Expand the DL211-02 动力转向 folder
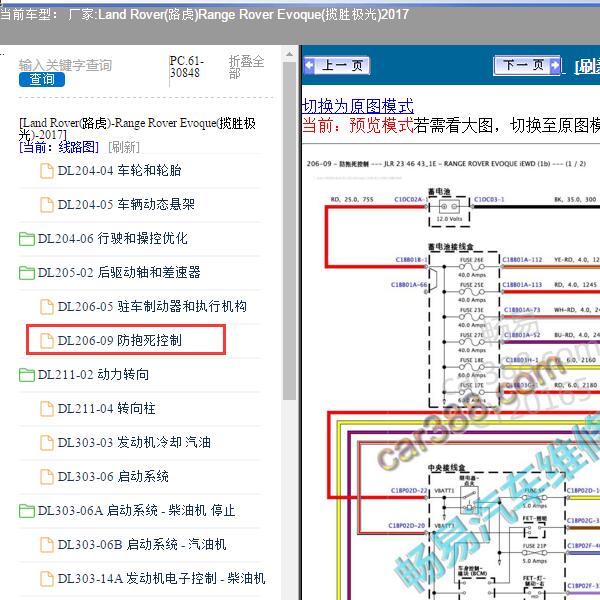This screenshot has width=600, height=600. (x=27, y=375)
